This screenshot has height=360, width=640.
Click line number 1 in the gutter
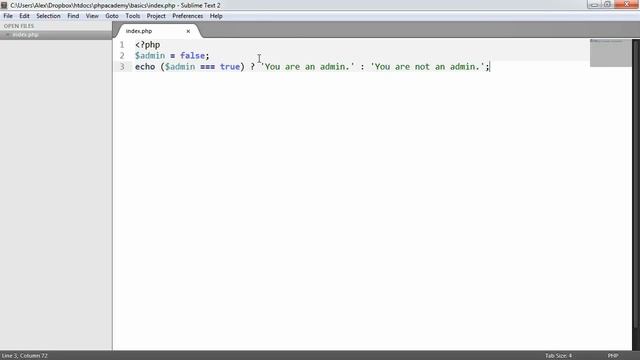pyautogui.click(x=122, y=44)
